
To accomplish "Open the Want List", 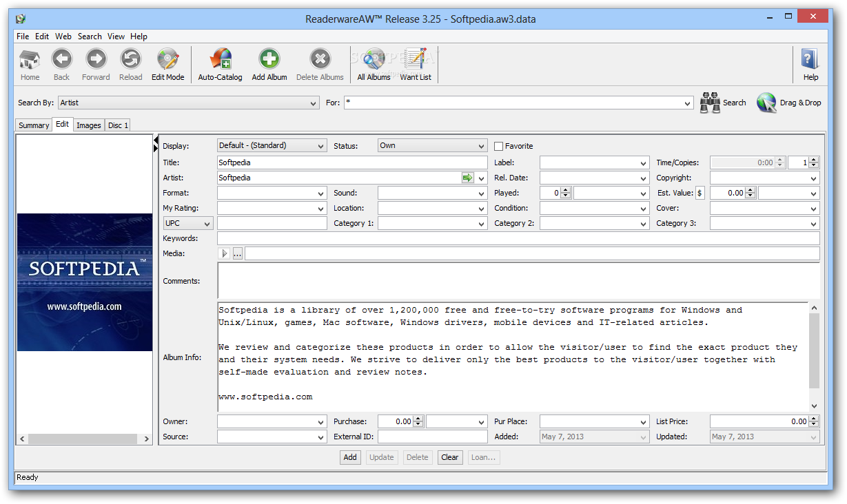I will 416,65.
